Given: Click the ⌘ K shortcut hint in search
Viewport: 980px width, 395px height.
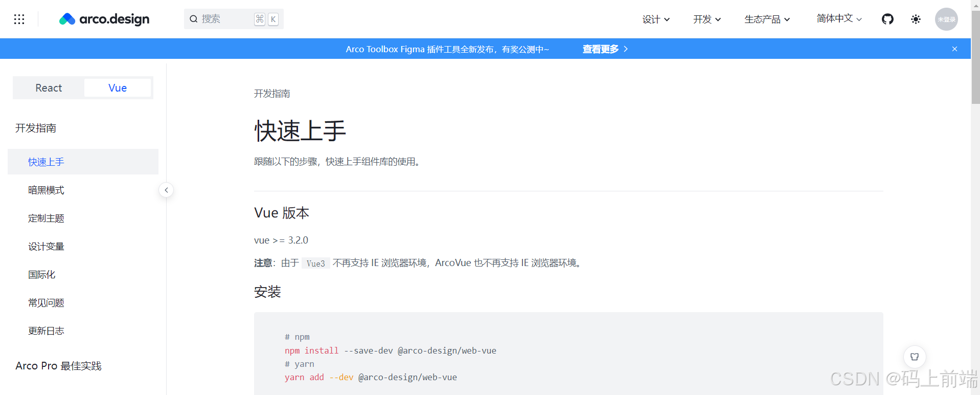Looking at the screenshot, I should [x=266, y=19].
